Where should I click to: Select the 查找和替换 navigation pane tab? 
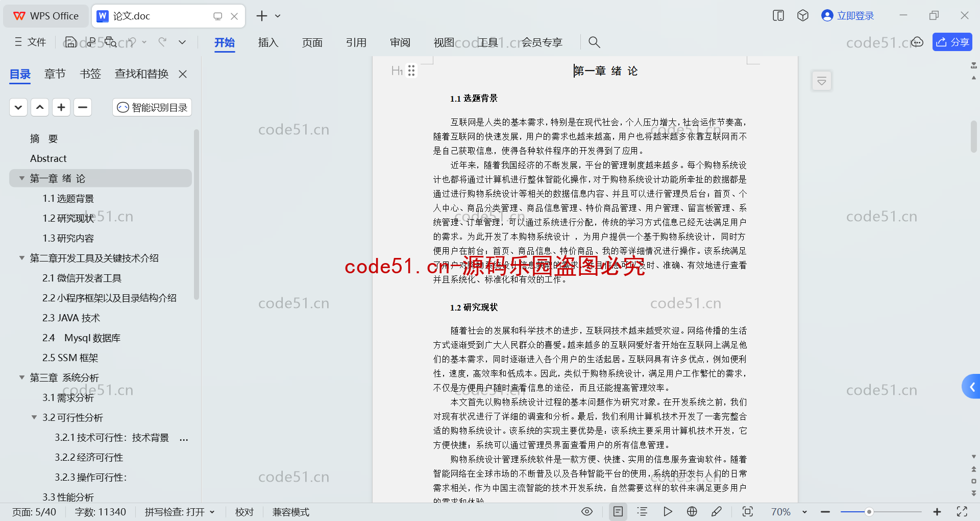(x=142, y=74)
